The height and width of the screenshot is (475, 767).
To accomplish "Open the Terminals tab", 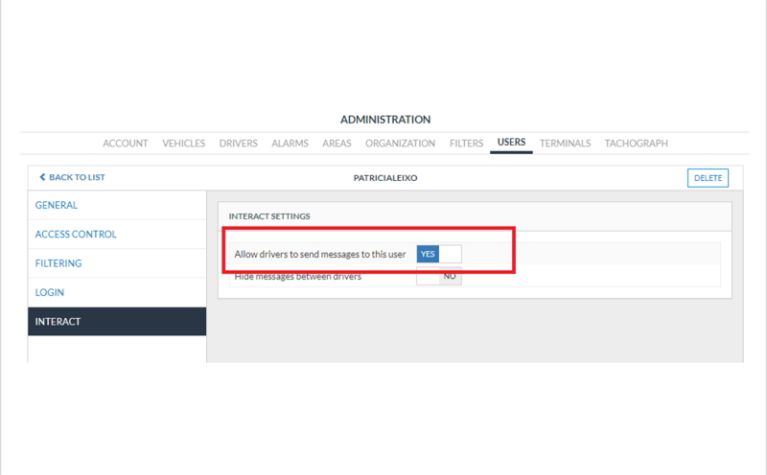I will [565, 143].
